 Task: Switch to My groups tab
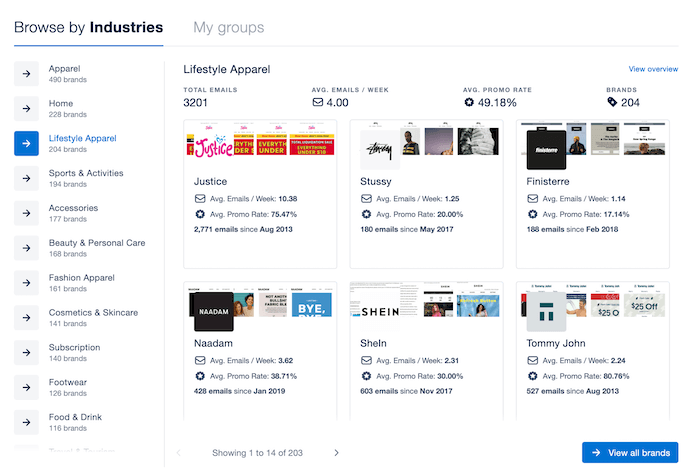[228, 27]
